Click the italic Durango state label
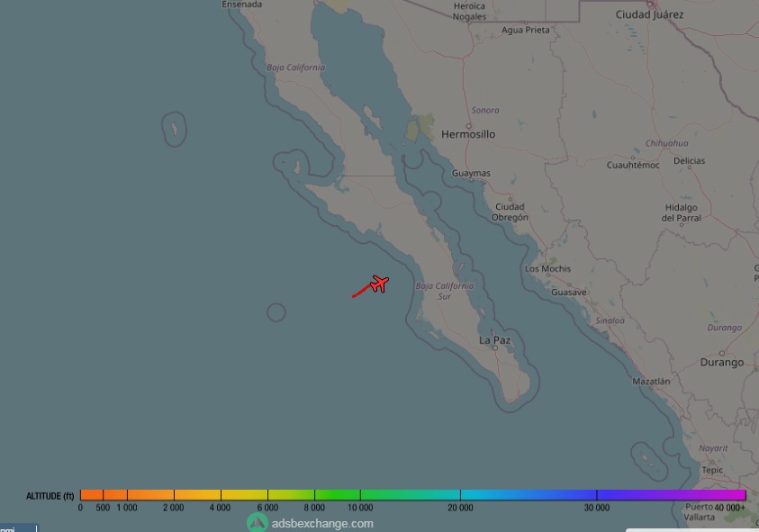This screenshot has height=532, width=759. [725, 328]
